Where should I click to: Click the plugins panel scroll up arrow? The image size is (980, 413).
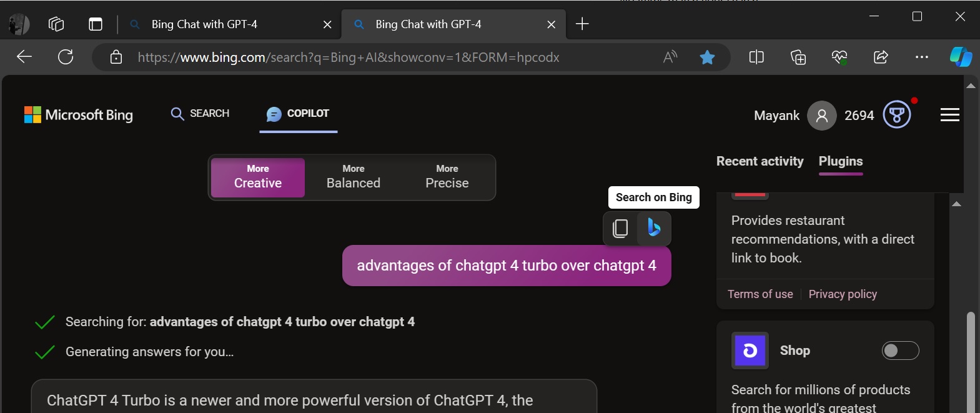pos(956,204)
